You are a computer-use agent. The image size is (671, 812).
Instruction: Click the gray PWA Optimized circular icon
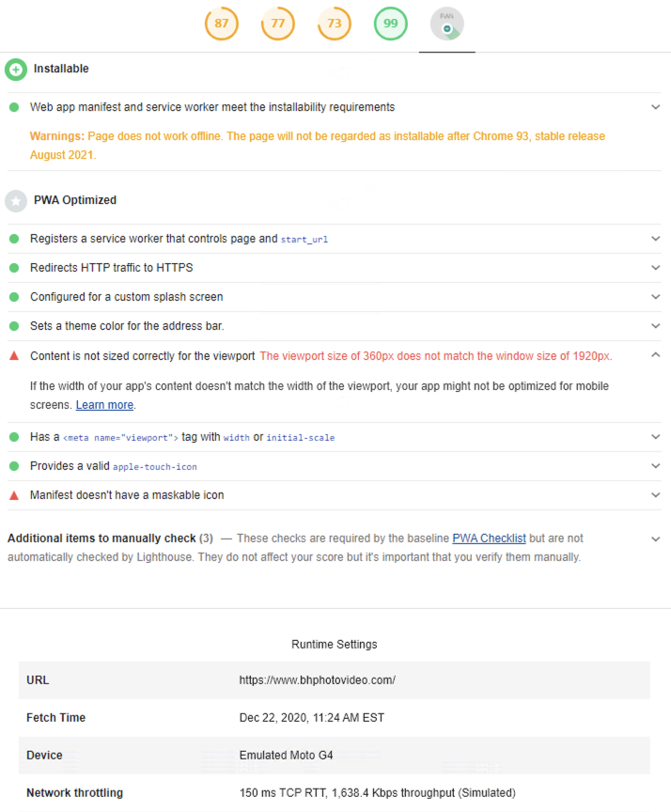tap(15, 200)
